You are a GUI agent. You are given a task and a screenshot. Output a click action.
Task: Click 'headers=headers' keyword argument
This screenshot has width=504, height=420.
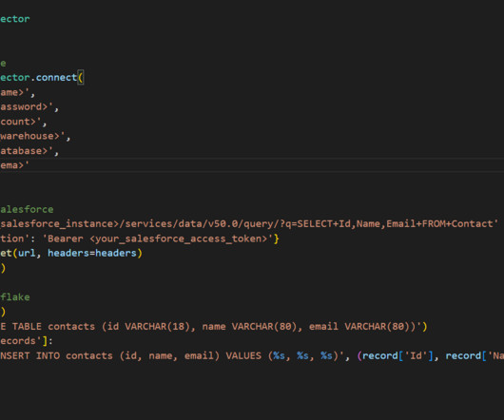pyautogui.click(x=92, y=253)
